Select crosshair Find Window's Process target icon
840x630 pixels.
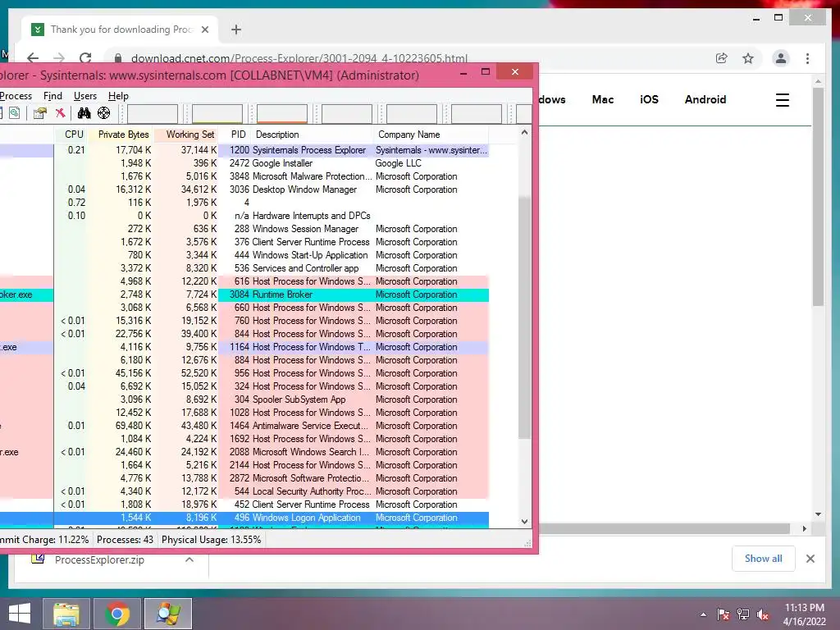pyautogui.click(x=104, y=113)
